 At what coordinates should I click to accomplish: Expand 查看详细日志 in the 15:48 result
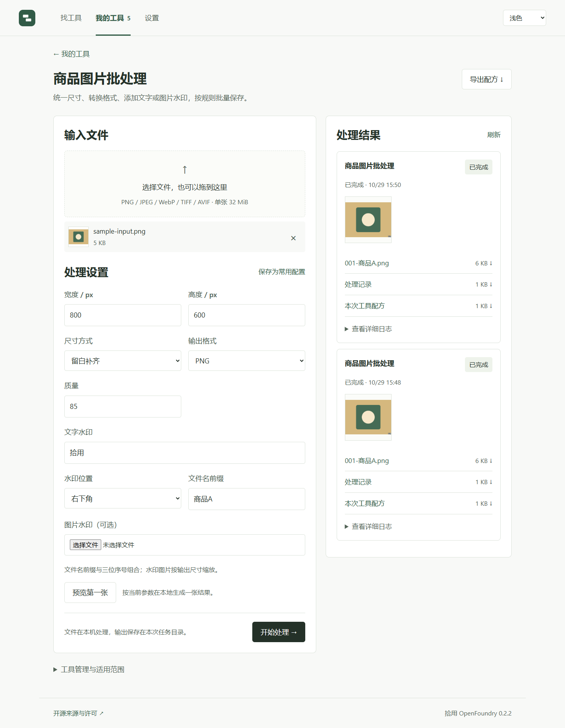pos(368,526)
